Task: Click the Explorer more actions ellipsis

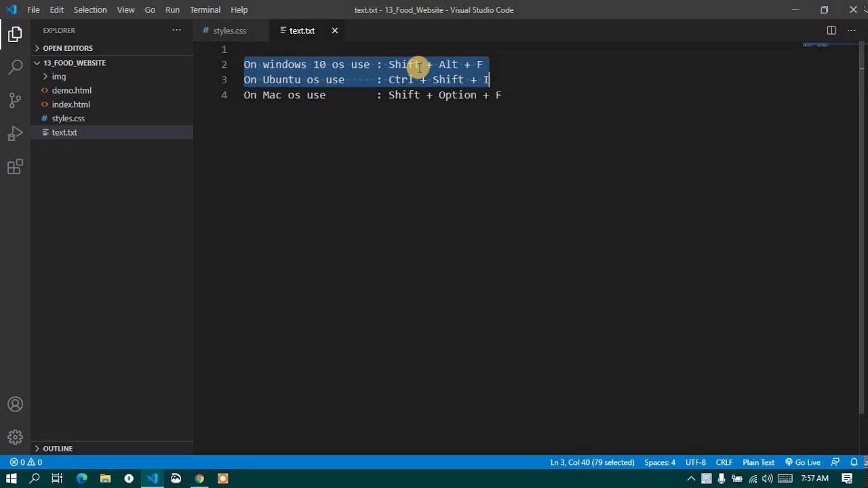Action: [176, 30]
